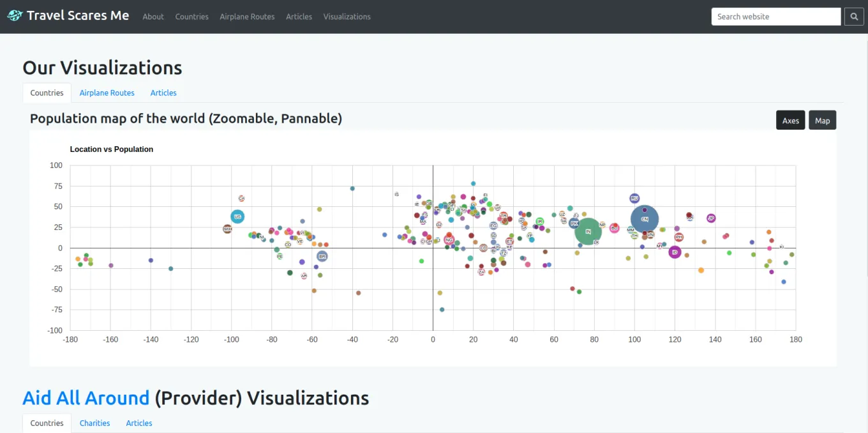Toggle the Axes view mode
The height and width of the screenshot is (433, 868).
[790, 120]
